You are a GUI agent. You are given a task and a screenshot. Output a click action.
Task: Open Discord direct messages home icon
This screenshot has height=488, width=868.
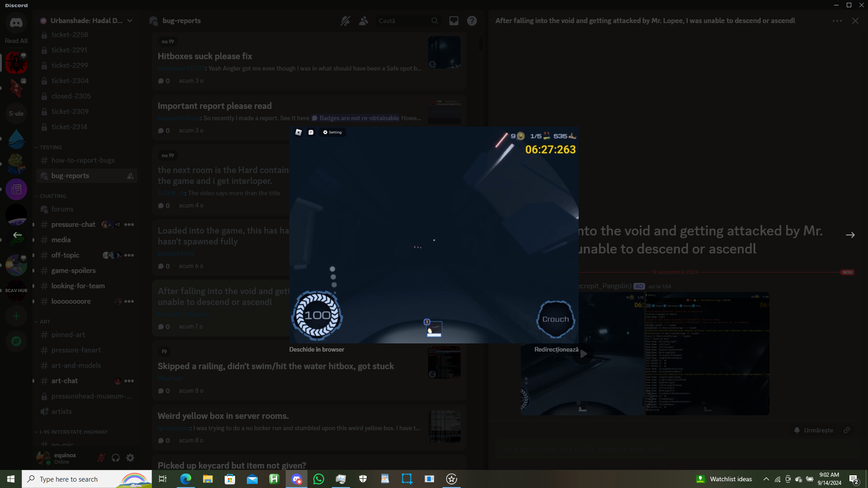[16, 23]
